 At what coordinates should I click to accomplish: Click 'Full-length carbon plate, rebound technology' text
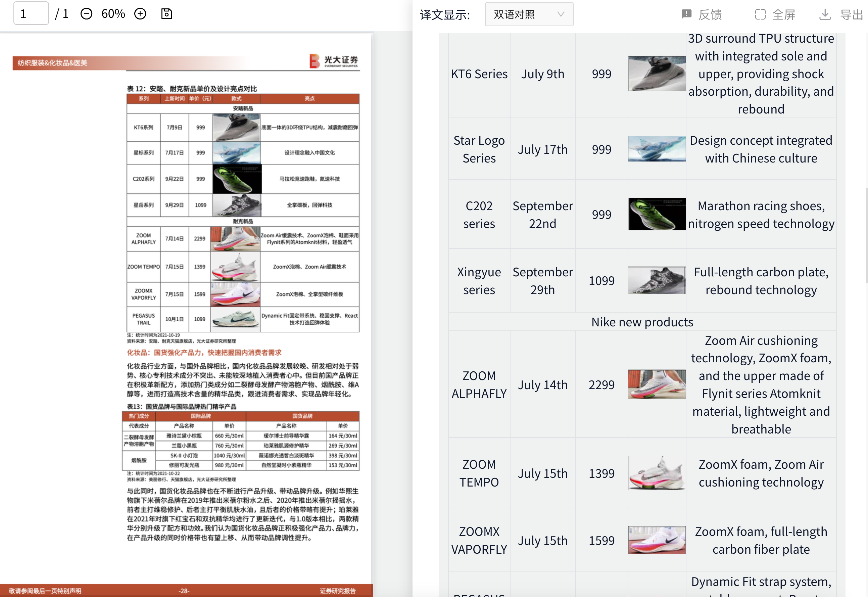761,281
